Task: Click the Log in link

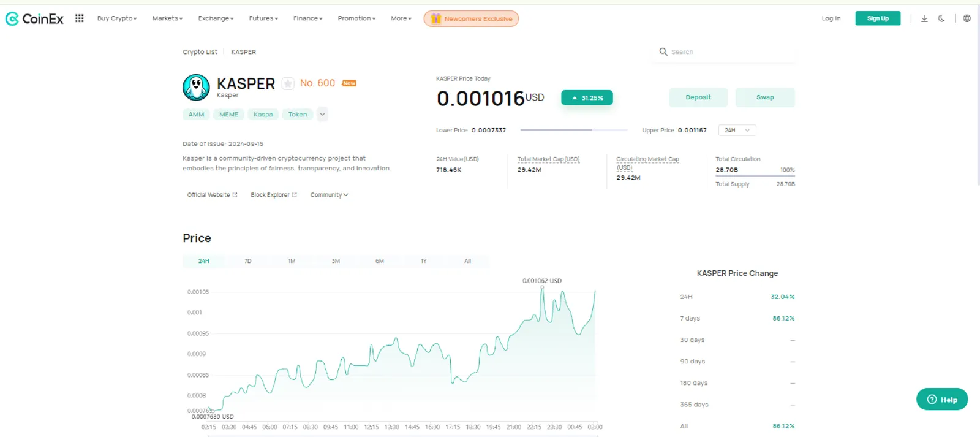Action: 831,18
